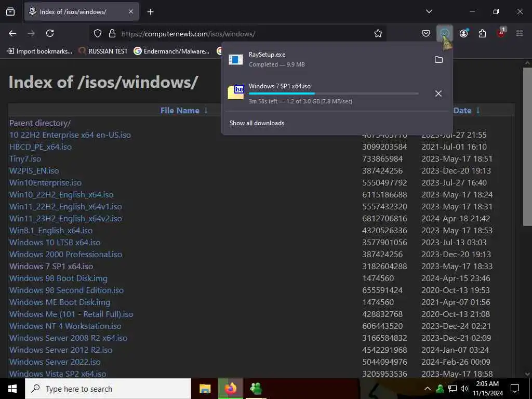Go back to previous page
Viewport: 532px width, 399px height.
(12, 33)
